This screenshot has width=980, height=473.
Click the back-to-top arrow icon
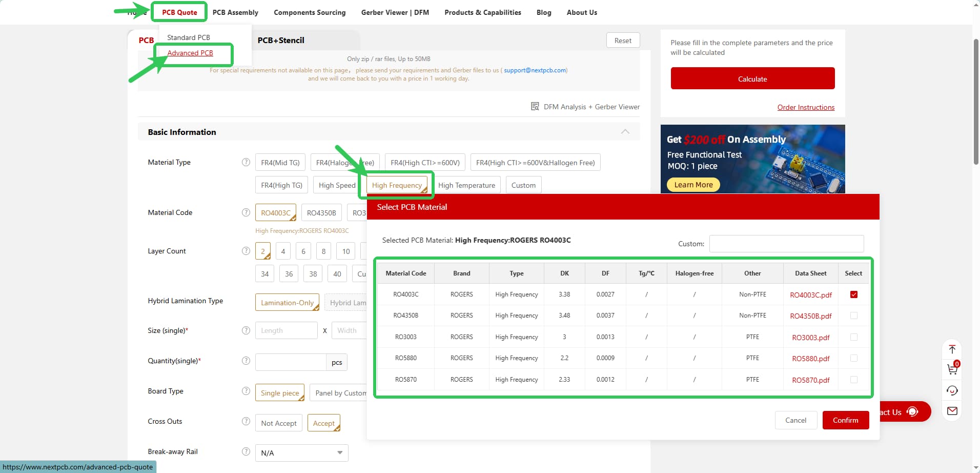[952, 349]
